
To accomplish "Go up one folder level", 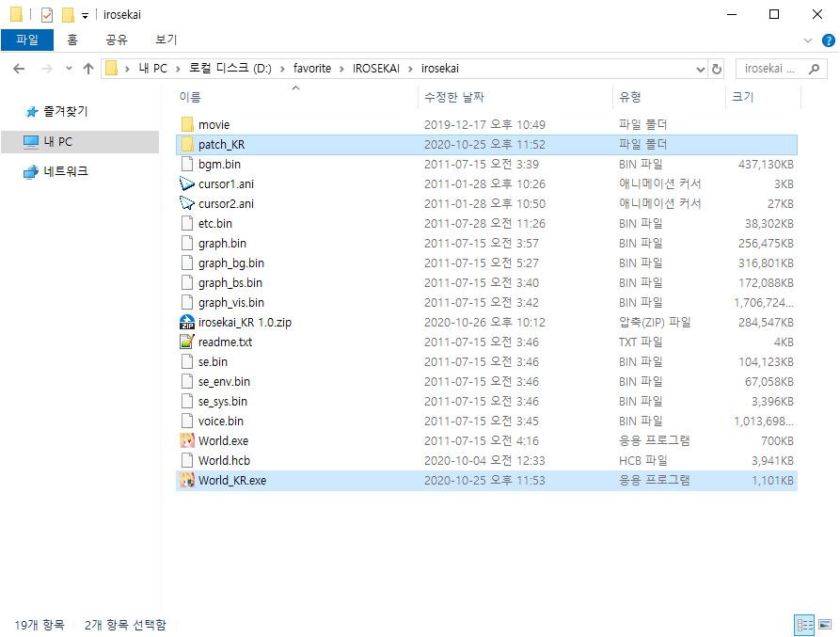I will pos(88,69).
